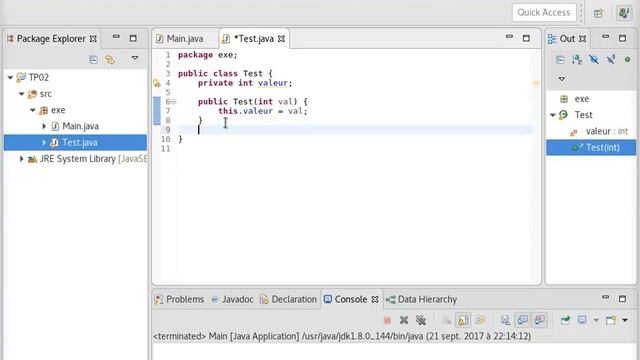Select the TP02 project

pyautogui.click(x=38, y=77)
